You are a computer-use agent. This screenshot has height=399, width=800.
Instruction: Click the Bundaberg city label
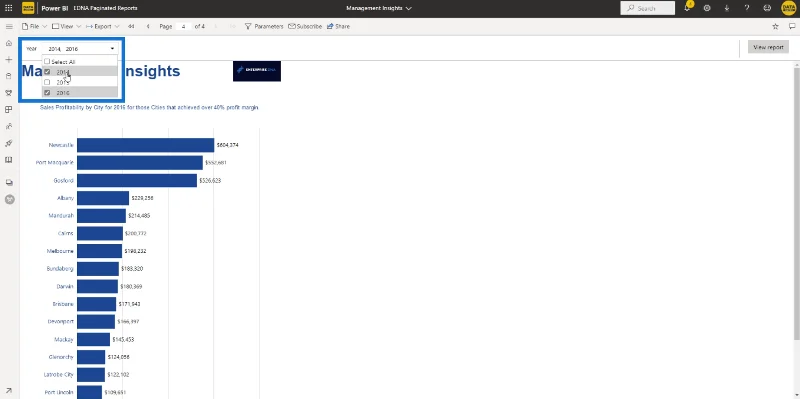(x=60, y=268)
